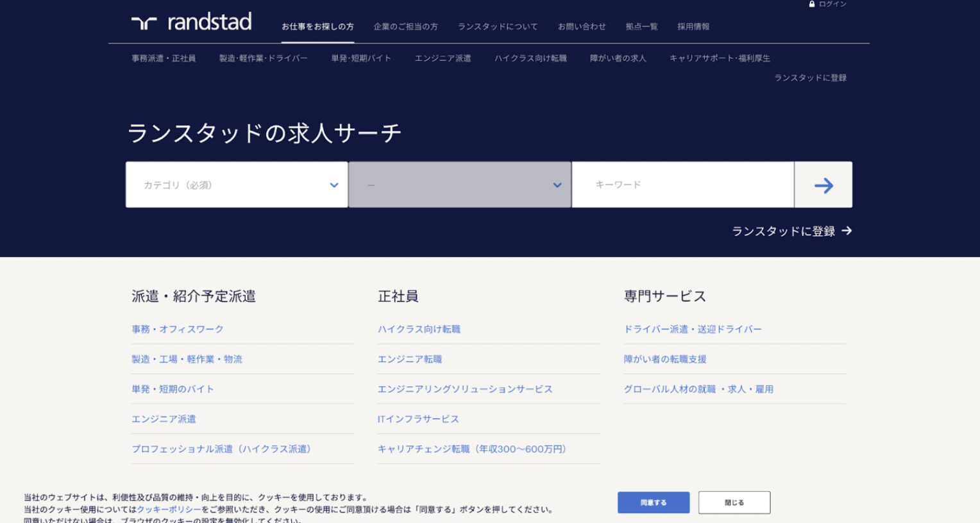This screenshot has height=523, width=980.
Task: Open お仕事をお探しの方 menu
Action: tap(317, 27)
